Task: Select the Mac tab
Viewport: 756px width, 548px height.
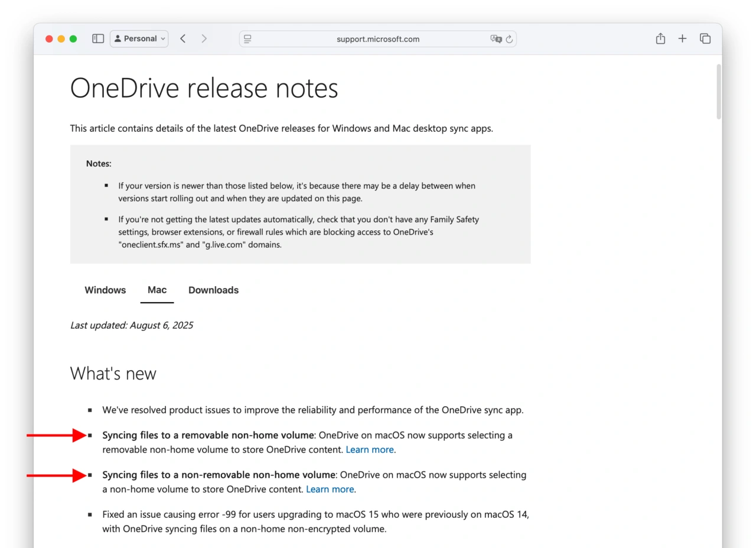Action: click(157, 290)
